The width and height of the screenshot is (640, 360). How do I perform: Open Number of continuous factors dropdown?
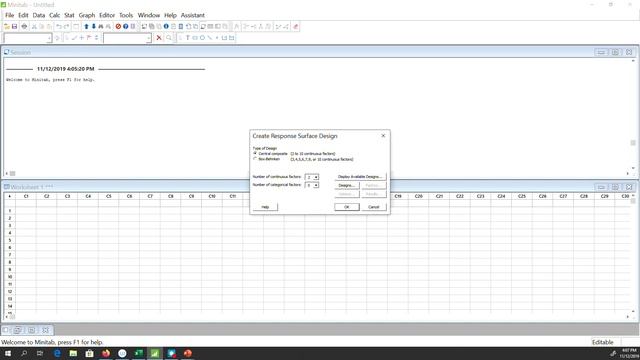316,177
